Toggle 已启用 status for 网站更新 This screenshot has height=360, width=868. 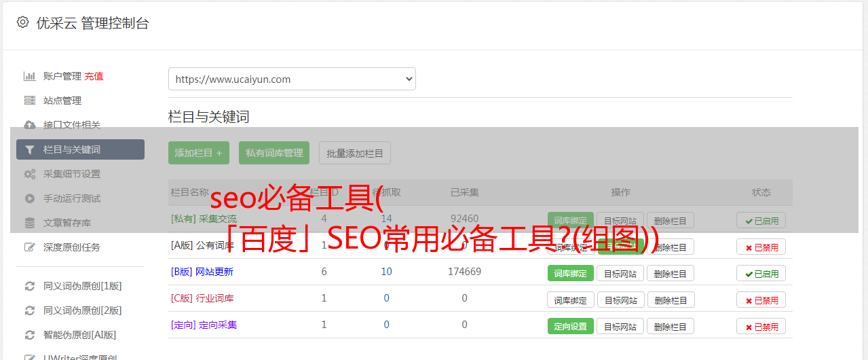[x=761, y=273]
